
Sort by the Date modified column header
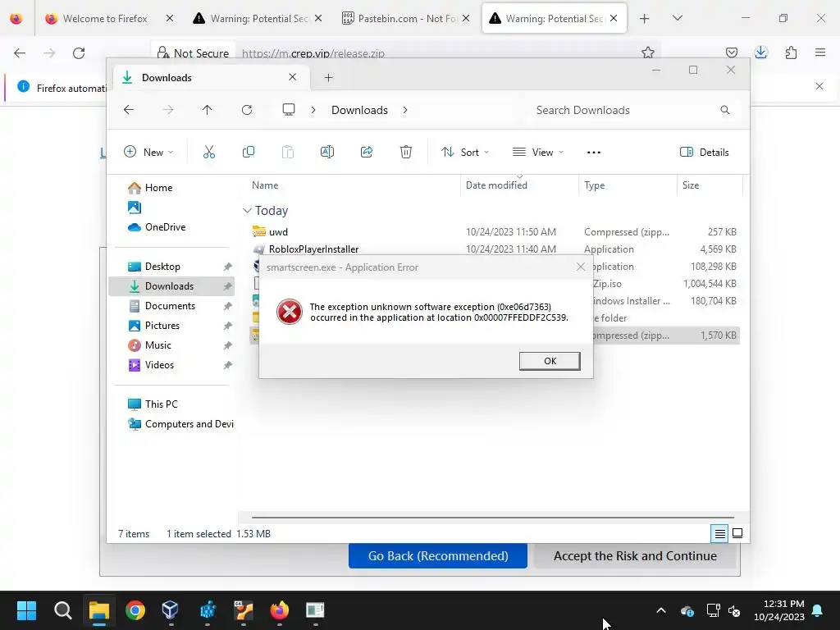pyautogui.click(x=496, y=185)
